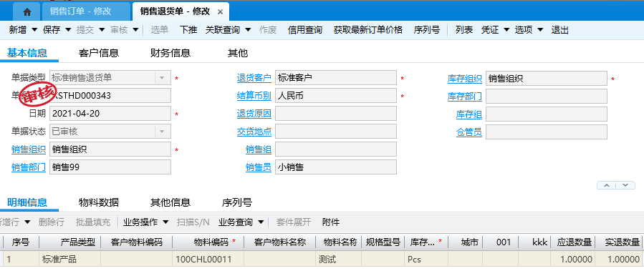Switch to the 销售订单 - 修改 tab
Image resolution: width=644 pixels, height=271 pixels.
(80, 11)
